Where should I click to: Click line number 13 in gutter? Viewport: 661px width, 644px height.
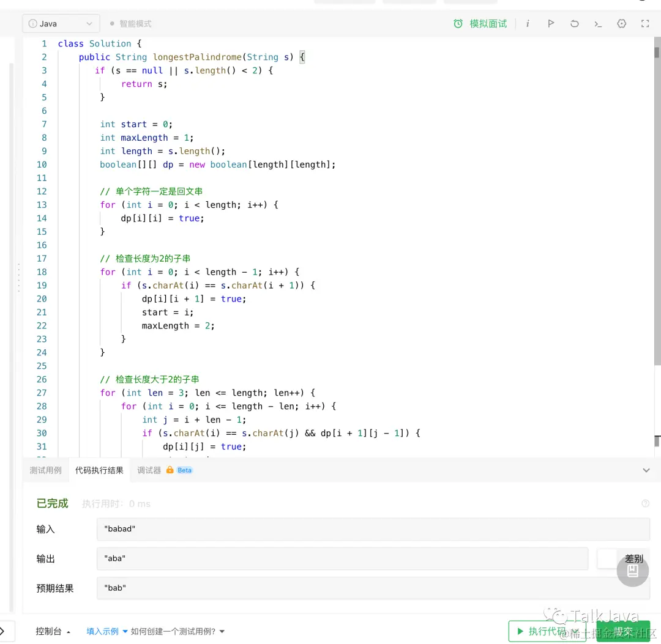(42, 205)
